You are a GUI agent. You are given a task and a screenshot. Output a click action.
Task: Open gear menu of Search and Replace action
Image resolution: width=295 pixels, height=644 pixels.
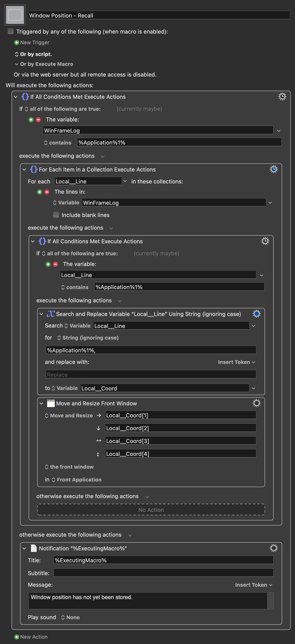(257, 314)
